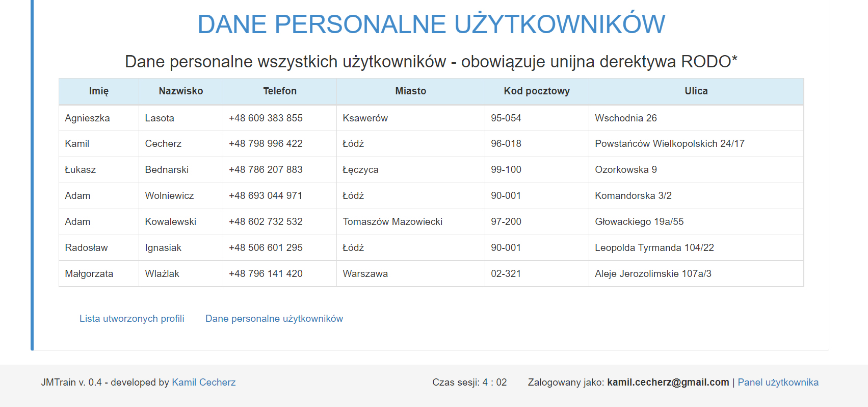This screenshot has height=407, width=868.
Task: Click the Nazwisko column header
Action: [x=181, y=91]
